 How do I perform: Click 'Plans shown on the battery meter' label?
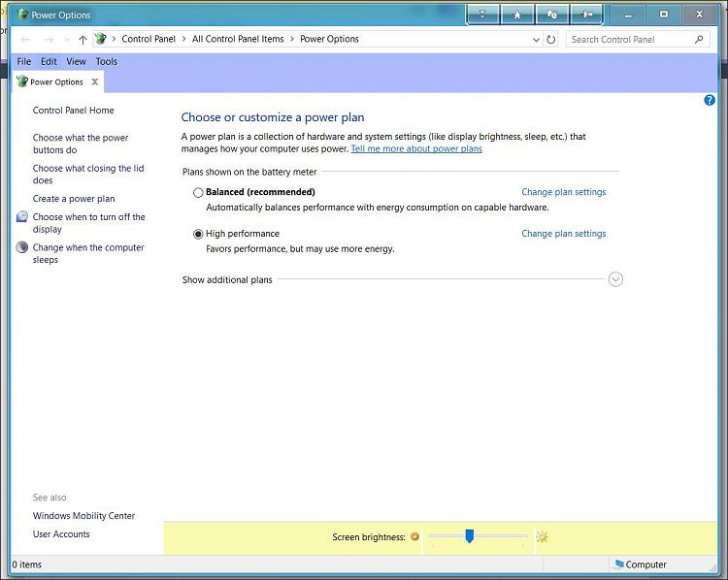[x=249, y=172]
